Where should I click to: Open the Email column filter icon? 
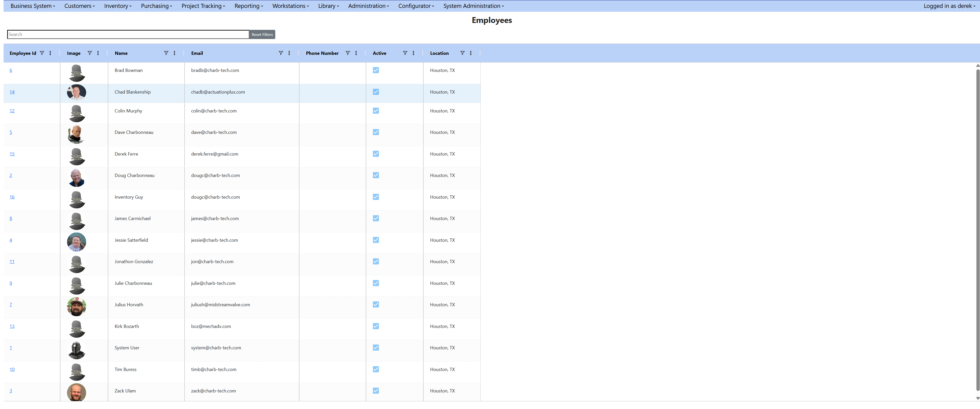tap(281, 53)
